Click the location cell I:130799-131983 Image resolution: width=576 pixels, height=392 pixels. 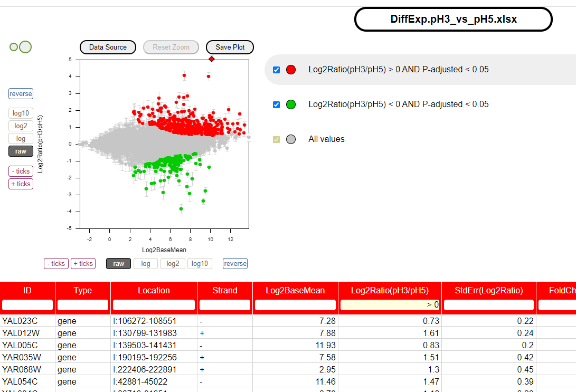(x=154, y=333)
